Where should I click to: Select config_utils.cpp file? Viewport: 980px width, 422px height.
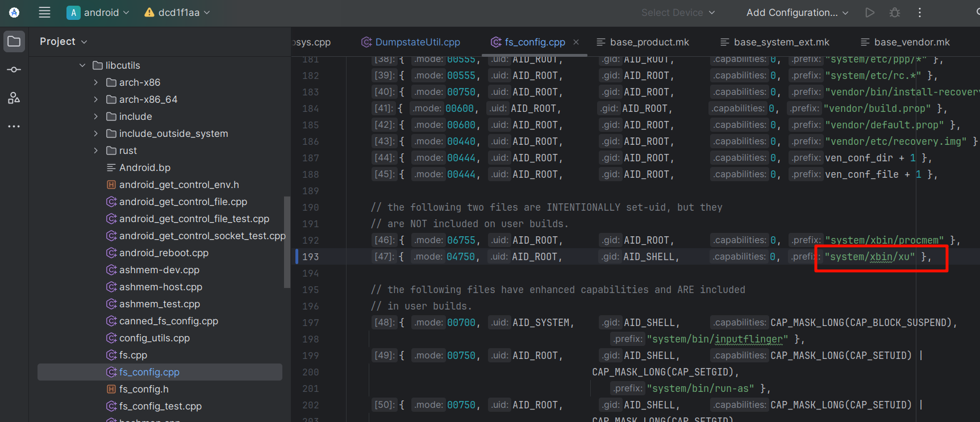tap(155, 338)
